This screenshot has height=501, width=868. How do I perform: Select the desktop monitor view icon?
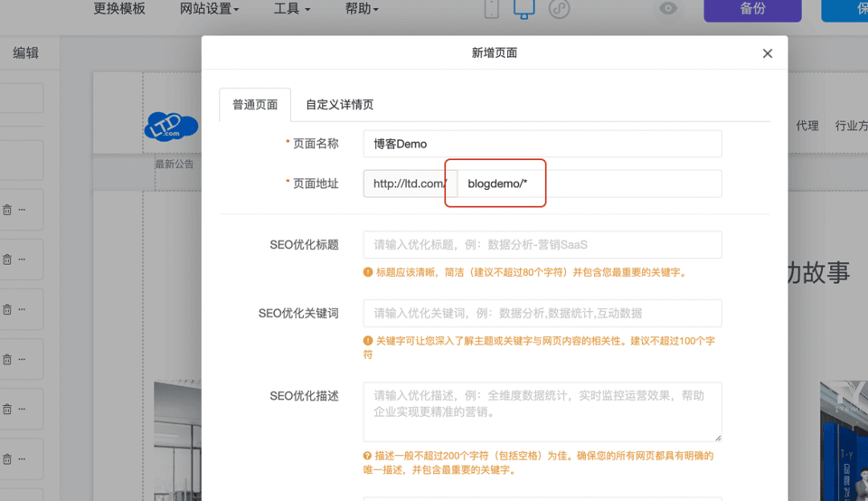pyautogui.click(x=523, y=9)
